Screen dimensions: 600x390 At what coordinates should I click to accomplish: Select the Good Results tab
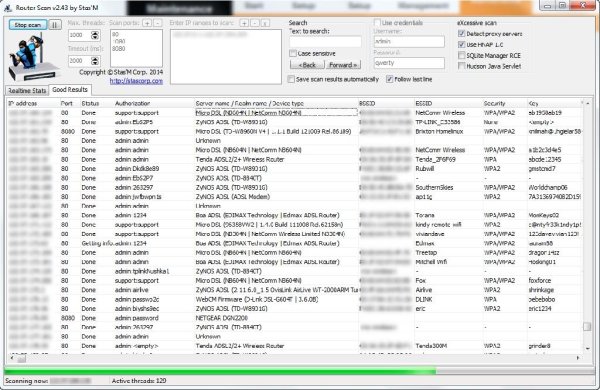[x=70, y=90]
